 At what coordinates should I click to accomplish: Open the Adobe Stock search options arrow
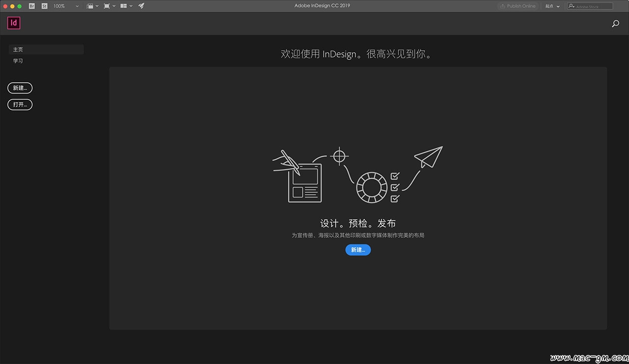(571, 6)
